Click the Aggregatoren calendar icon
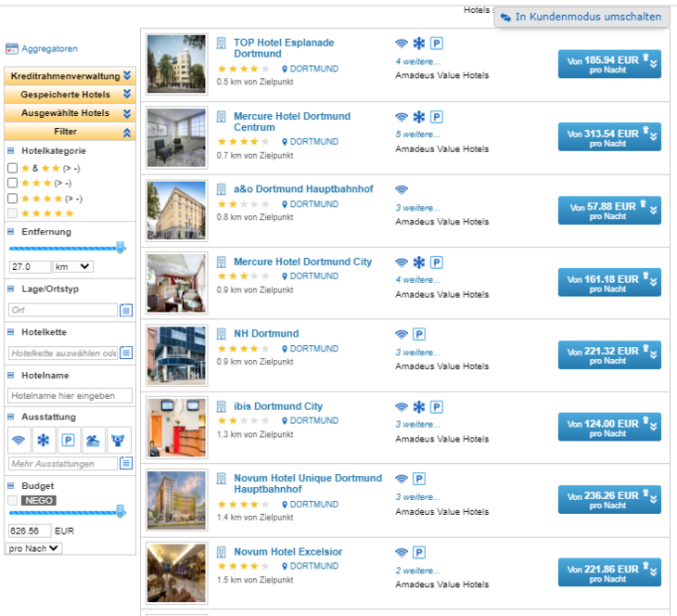The image size is (677, 616). [x=12, y=49]
